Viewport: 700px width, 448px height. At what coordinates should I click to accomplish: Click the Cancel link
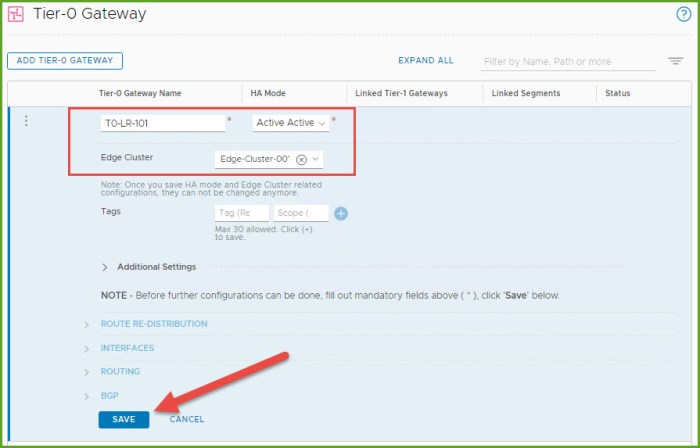click(186, 419)
